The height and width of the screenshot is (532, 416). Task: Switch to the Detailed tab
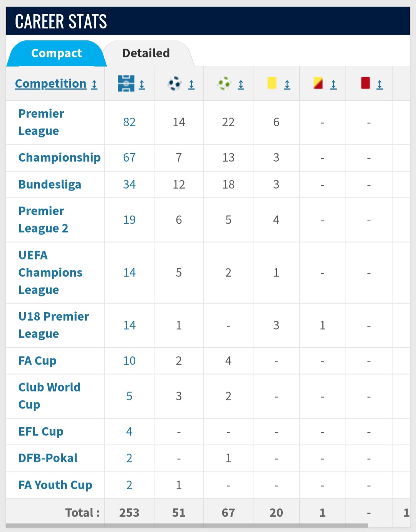[x=146, y=53]
